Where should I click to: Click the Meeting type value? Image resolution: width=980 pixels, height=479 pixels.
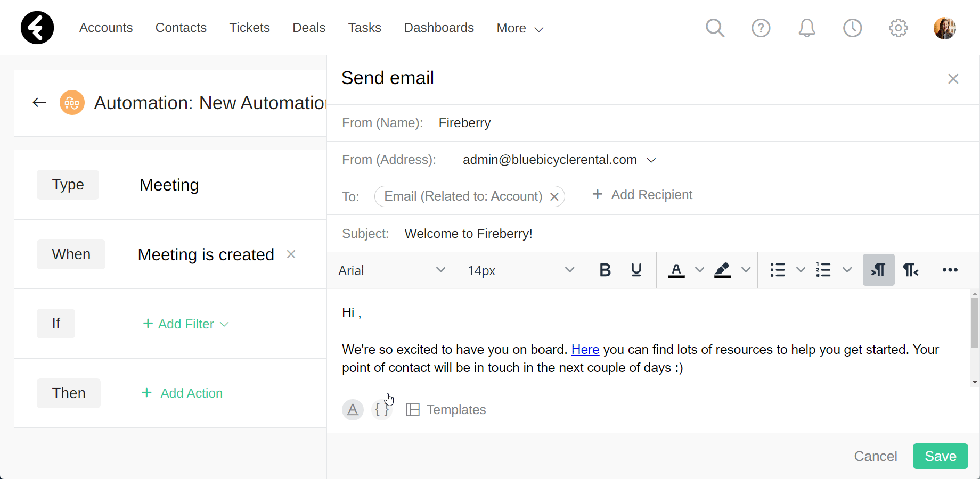tap(169, 185)
